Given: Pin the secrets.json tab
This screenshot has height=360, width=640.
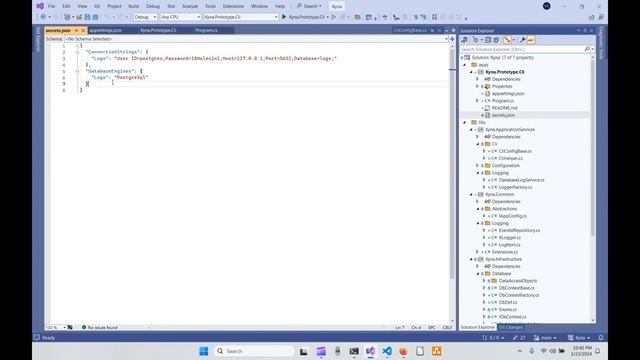Looking at the screenshot, I should pos(76,30).
